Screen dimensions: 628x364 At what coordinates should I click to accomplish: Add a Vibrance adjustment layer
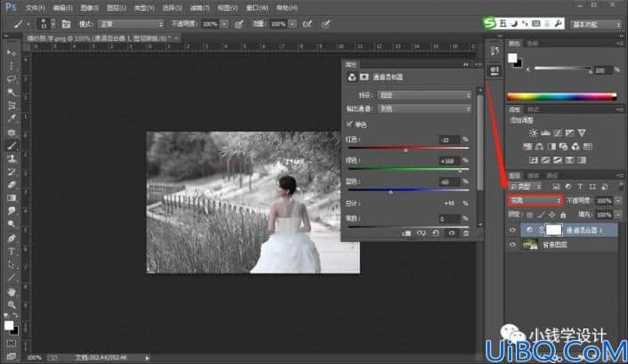click(x=582, y=133)
